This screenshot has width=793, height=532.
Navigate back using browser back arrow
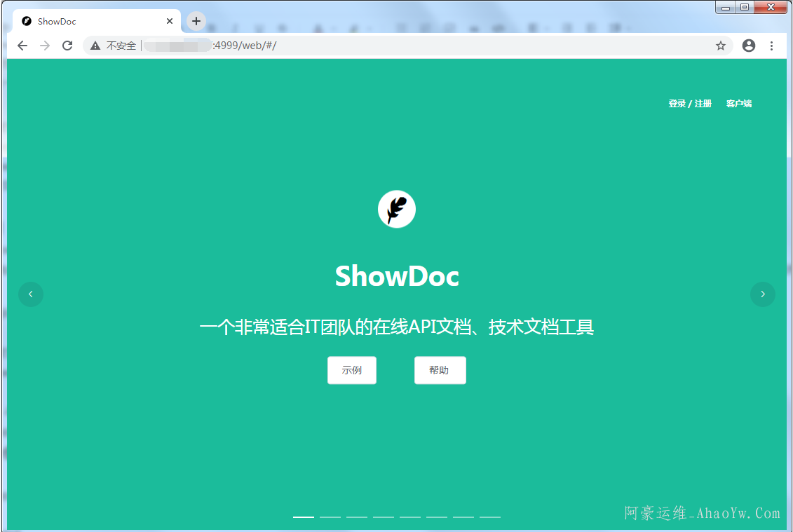[x=22, y=46]
